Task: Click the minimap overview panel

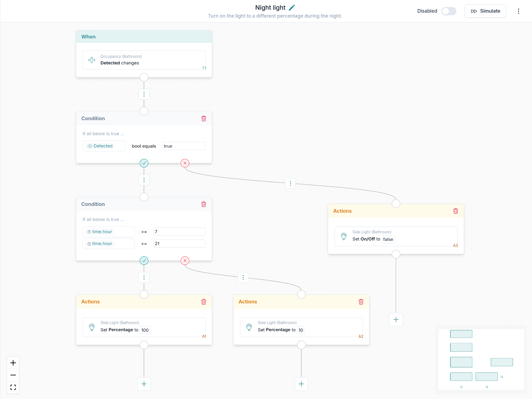Action: coord(481,359)
